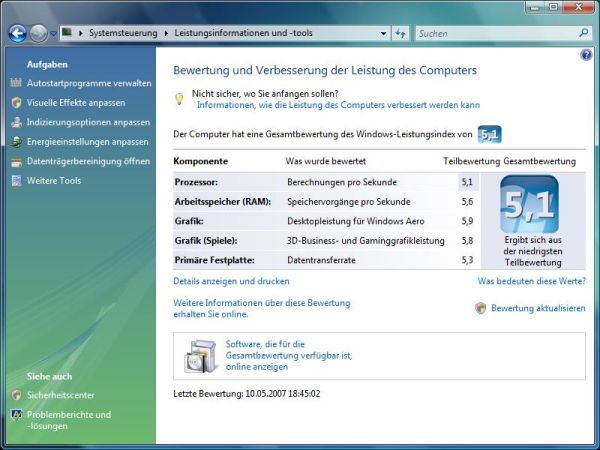Click the Forward navigation arrow button

point(39,34)
